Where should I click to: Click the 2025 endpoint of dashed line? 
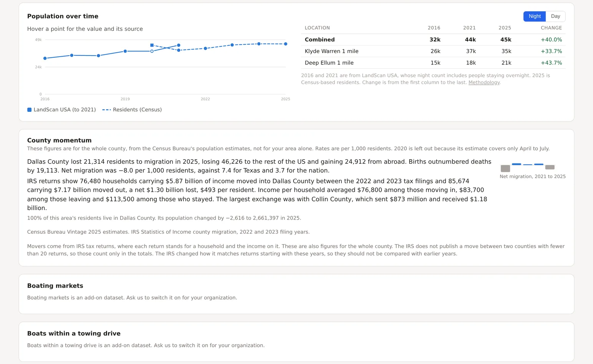point(285,44)
